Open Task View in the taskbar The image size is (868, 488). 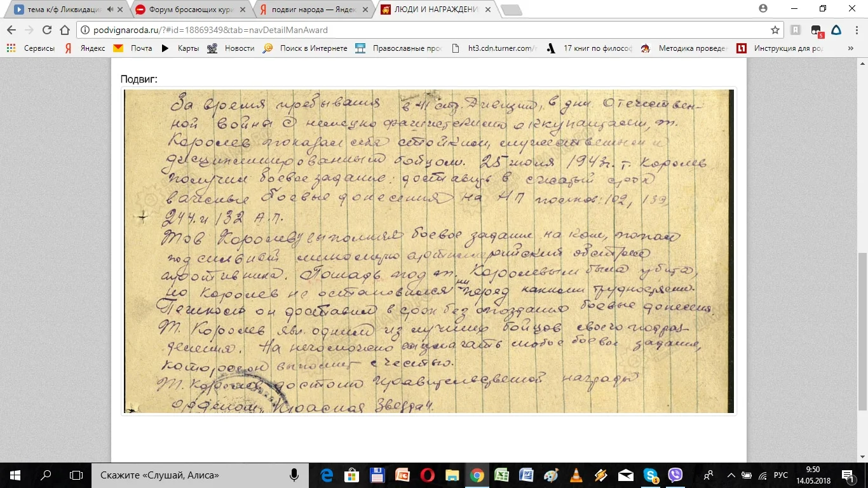[76, 475]
